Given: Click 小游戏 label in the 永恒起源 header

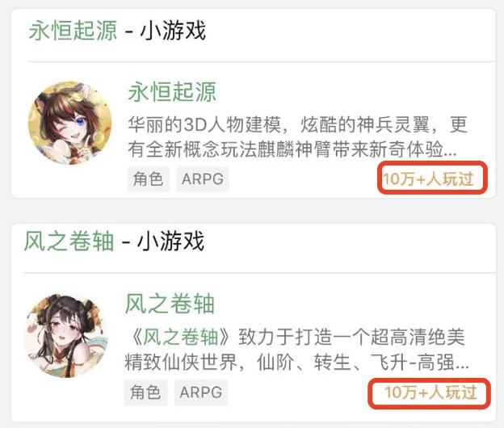Looking at the screenshot, I should pyautogui.click(x=173, y=31).
